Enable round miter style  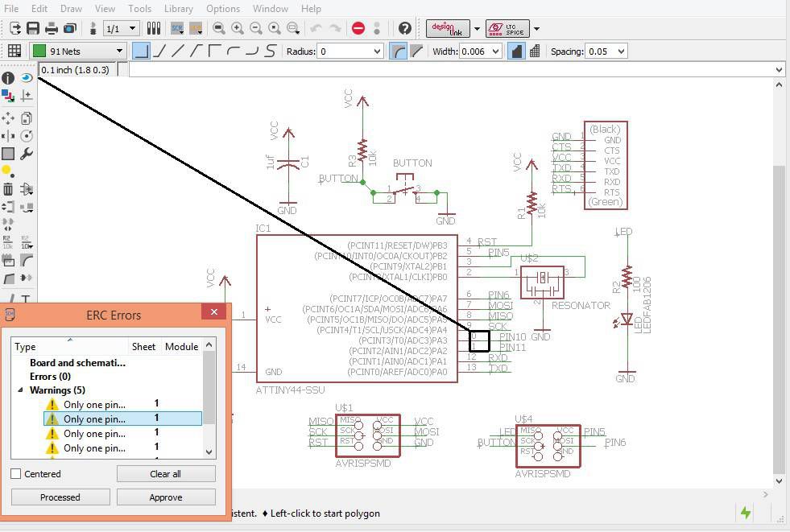point(398,51)
